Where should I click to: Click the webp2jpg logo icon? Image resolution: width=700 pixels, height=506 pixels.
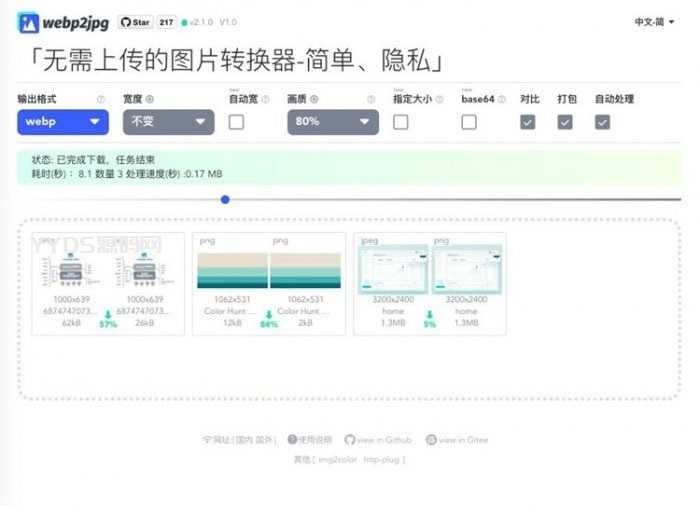click(x=28, y=22)
